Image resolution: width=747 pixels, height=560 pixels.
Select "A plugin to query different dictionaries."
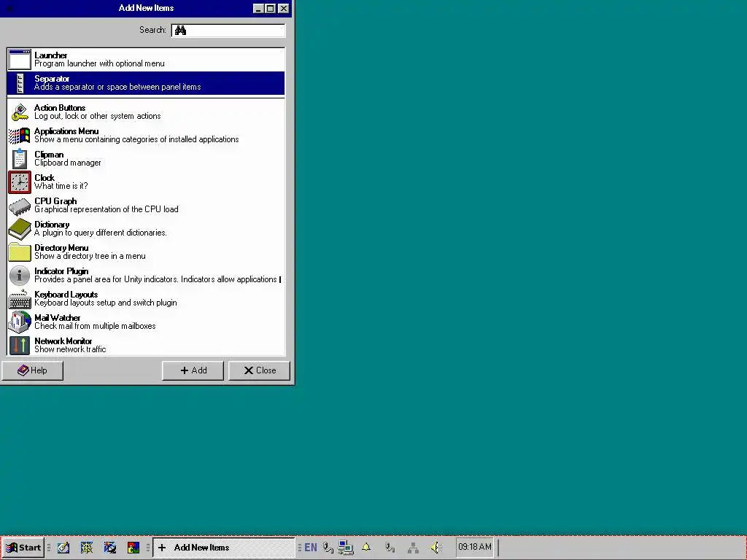(x=101, y=233)
